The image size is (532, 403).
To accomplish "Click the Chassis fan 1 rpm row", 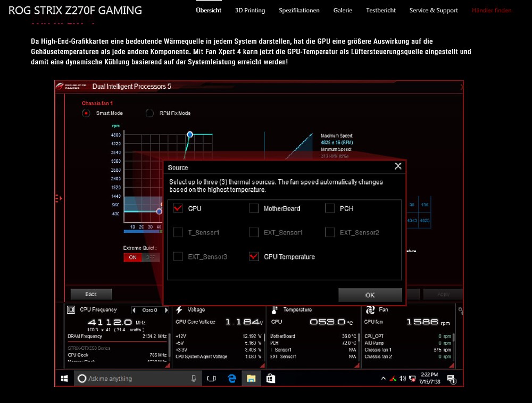I will coord(408,350).
